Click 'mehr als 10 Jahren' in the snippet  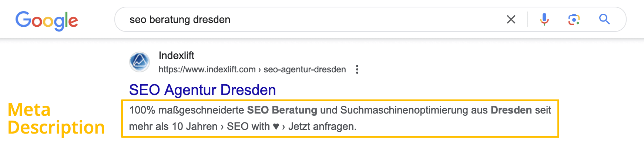pyautogui.click(x=173, y=127)
